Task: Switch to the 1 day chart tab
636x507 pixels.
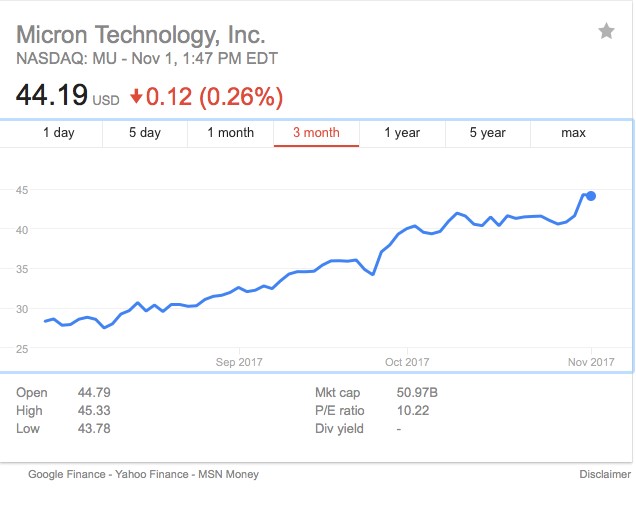Action: point(58,133)
